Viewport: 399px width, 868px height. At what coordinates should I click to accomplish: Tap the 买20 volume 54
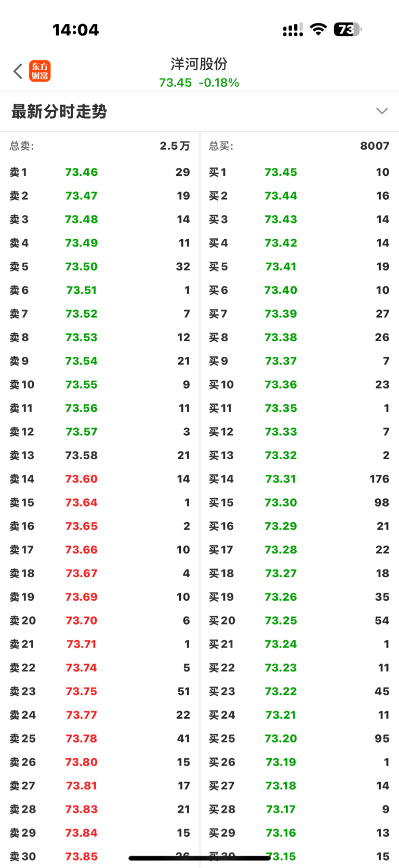[x=382, y=620]
